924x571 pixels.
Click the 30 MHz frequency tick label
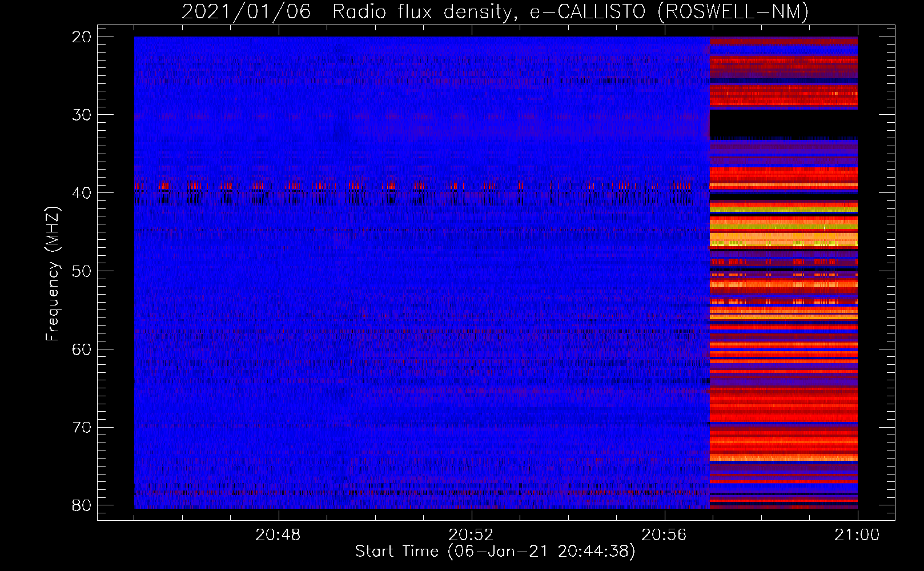(x=82, y=115)
